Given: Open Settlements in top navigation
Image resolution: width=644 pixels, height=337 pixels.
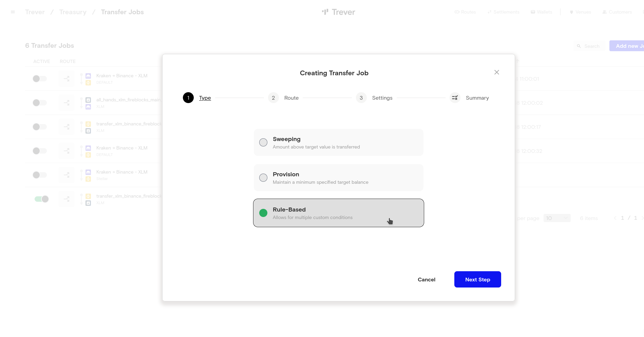Looking at the screenshot, I should [x=503, y=12].
